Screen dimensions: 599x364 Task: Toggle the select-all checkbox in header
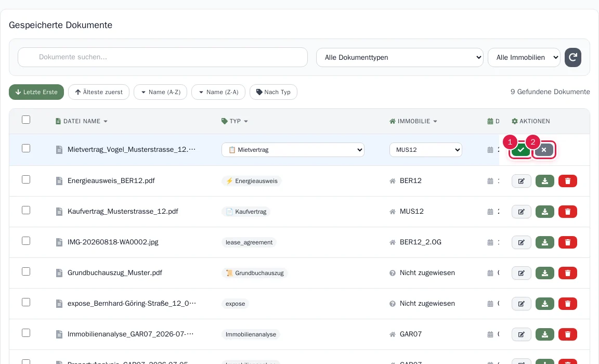pos(26,120)
